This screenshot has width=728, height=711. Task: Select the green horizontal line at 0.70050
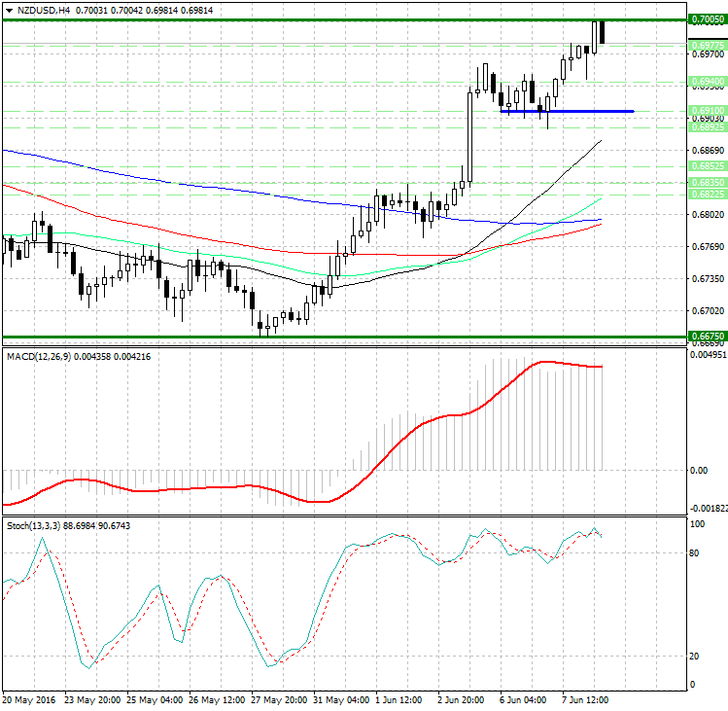(344, 20)
